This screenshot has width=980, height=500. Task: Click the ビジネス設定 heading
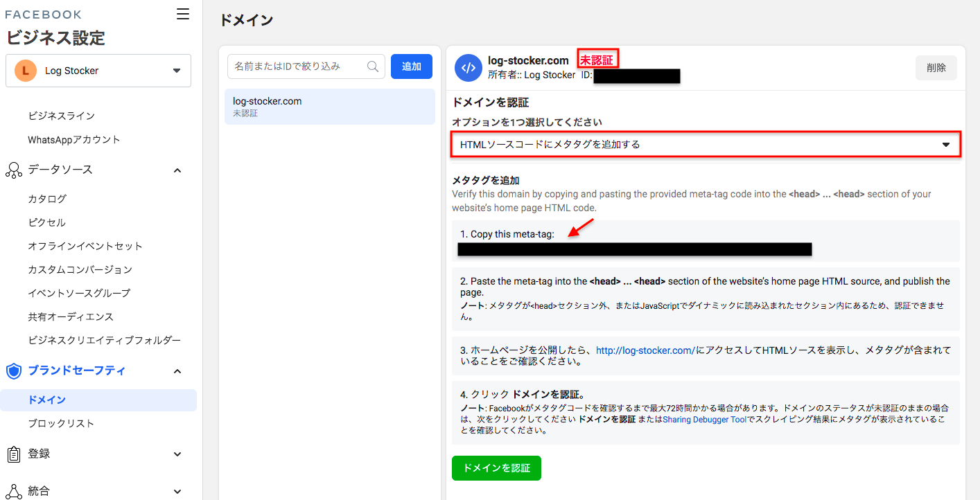coord(55,37)
